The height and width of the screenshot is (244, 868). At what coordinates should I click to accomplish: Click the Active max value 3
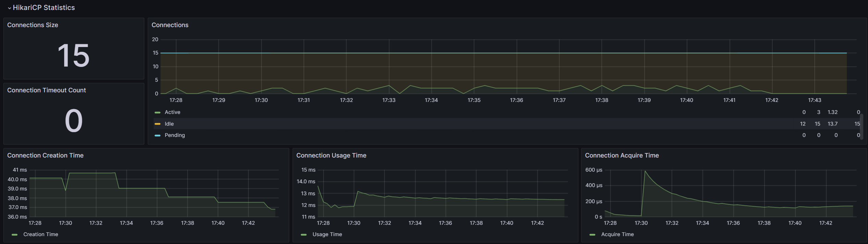click(819, 112)
